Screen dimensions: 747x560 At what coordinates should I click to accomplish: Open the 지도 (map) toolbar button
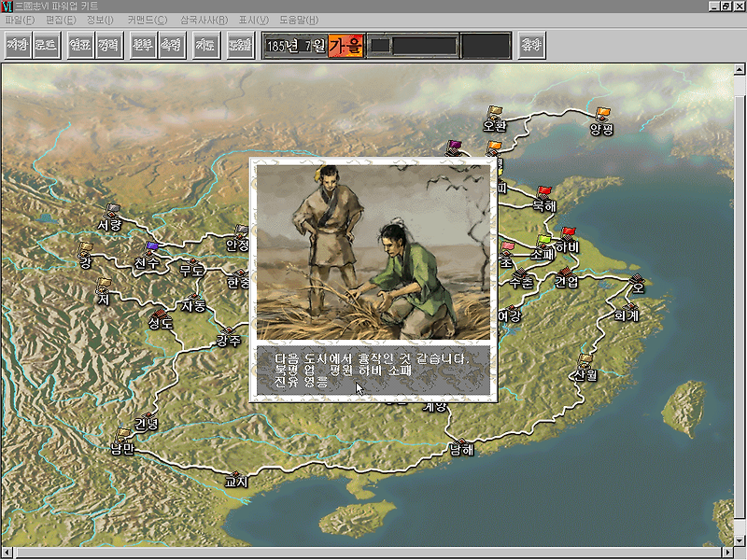tap(205, 45)
